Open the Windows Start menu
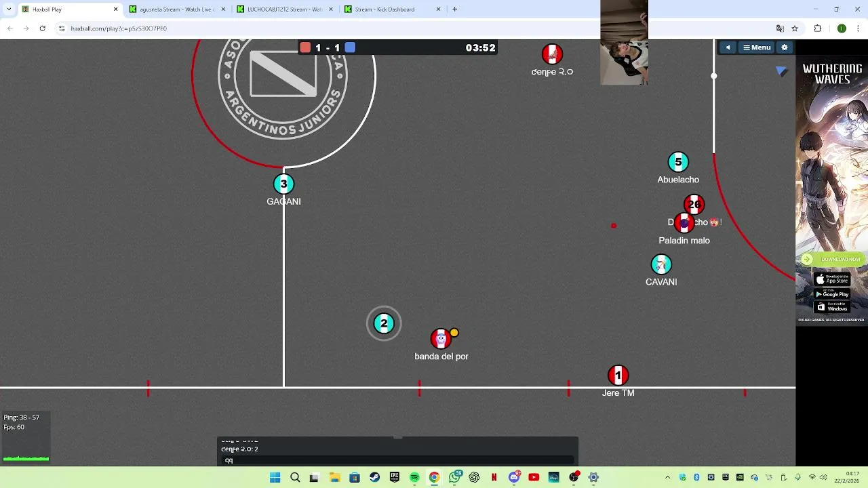Viewport: 868px width, 488px height. (x=275, y=477)
